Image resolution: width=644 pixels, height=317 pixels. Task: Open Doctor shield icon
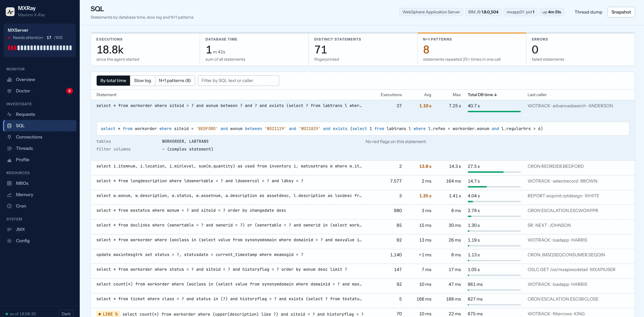tap(9, 91)
